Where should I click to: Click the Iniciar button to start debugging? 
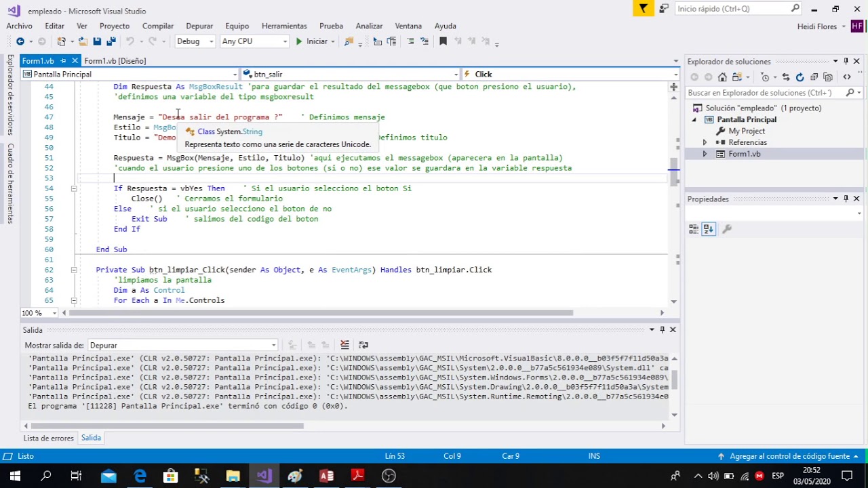tap(311, 41)
